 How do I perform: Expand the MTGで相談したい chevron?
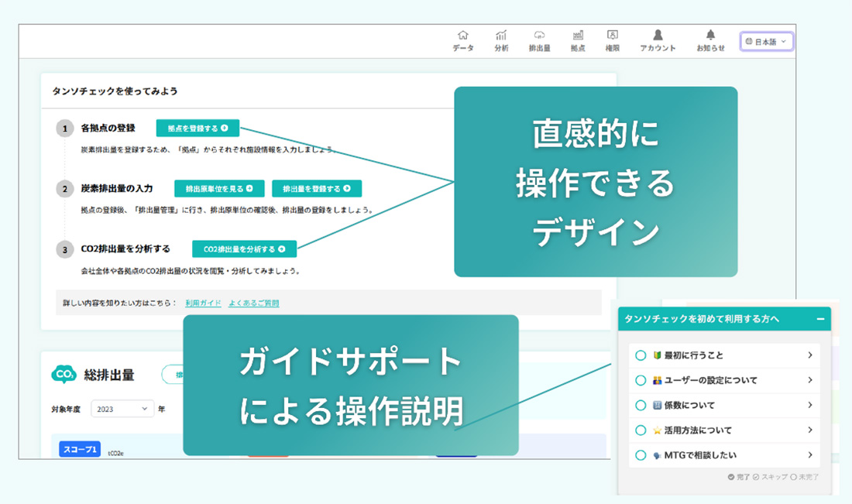[809, 455]
